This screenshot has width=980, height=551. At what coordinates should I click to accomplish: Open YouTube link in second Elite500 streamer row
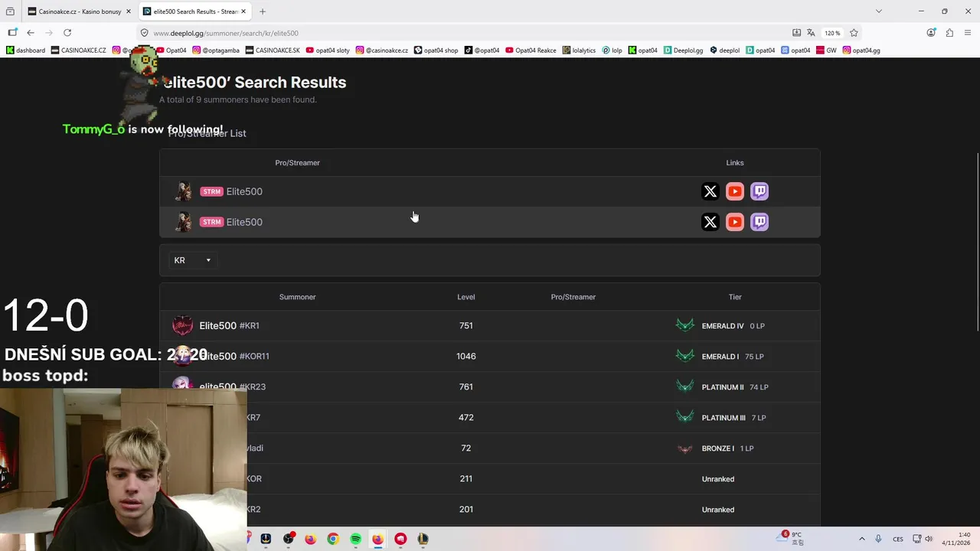pos(735,222)
